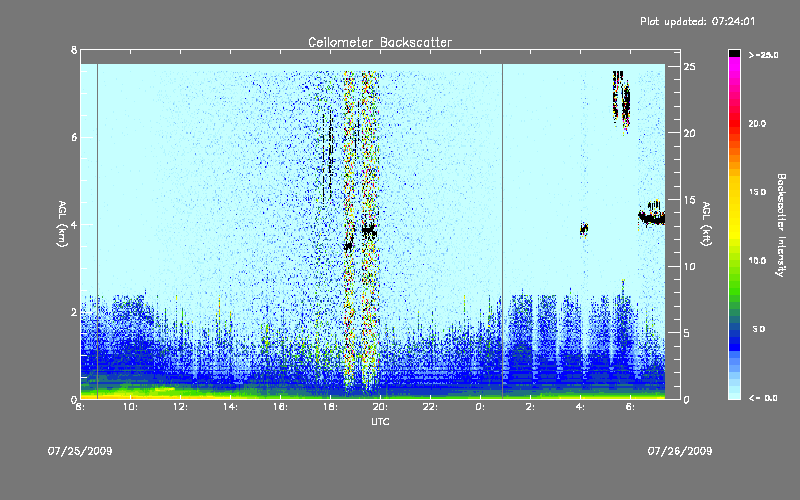The height and width of the screenshot is (500, 800).
Task: Click the green region of the colorbar near 10.0
Action: (x=734, y=261)
